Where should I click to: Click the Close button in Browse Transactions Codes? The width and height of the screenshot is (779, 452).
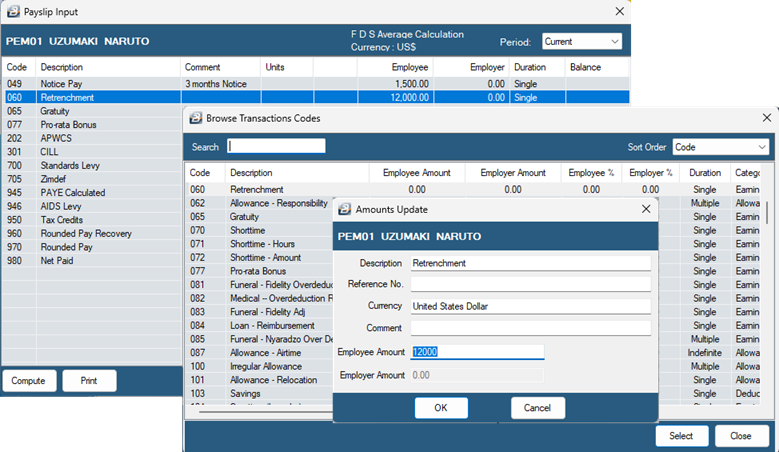[x=741, y=436]
